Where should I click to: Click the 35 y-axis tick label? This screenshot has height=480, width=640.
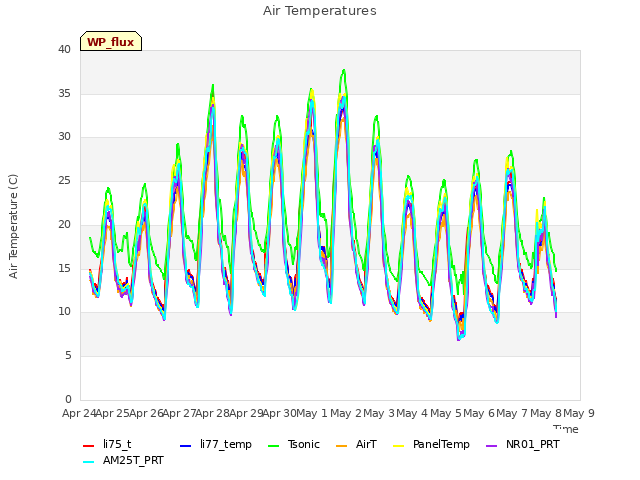click(64, 93)
